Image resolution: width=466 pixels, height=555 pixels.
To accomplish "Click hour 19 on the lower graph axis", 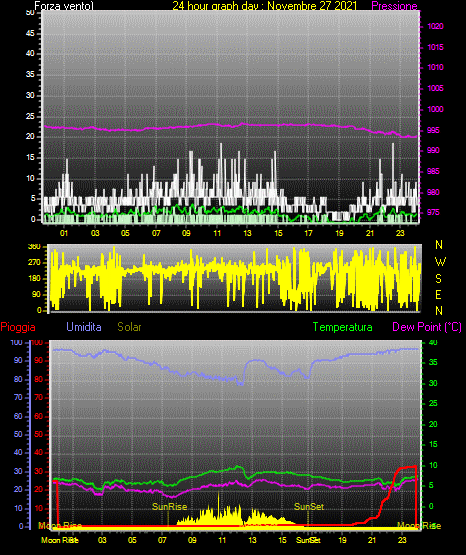I will (342, 540).
